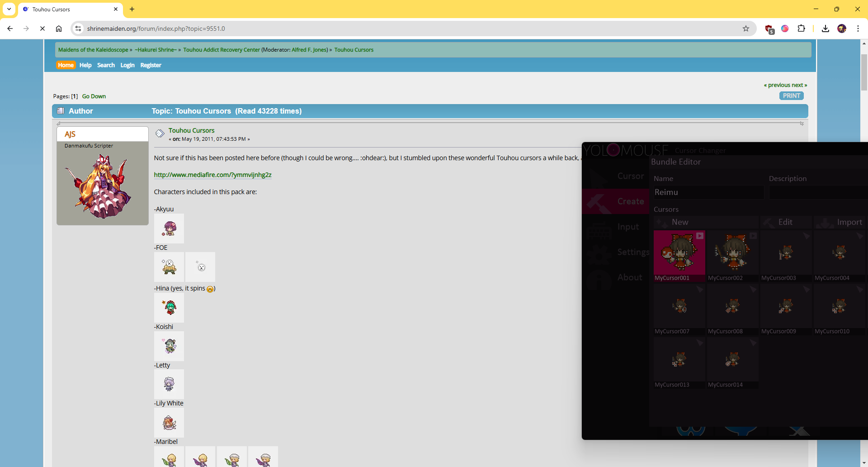The image size is (868, 467).
Task: View site information for shrinemaiden.org
Action: 78,29
